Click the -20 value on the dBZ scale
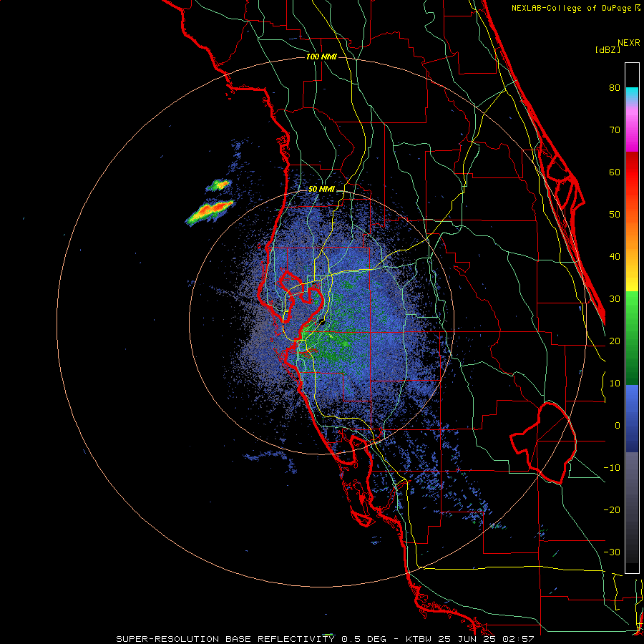 tap(612, 510)
